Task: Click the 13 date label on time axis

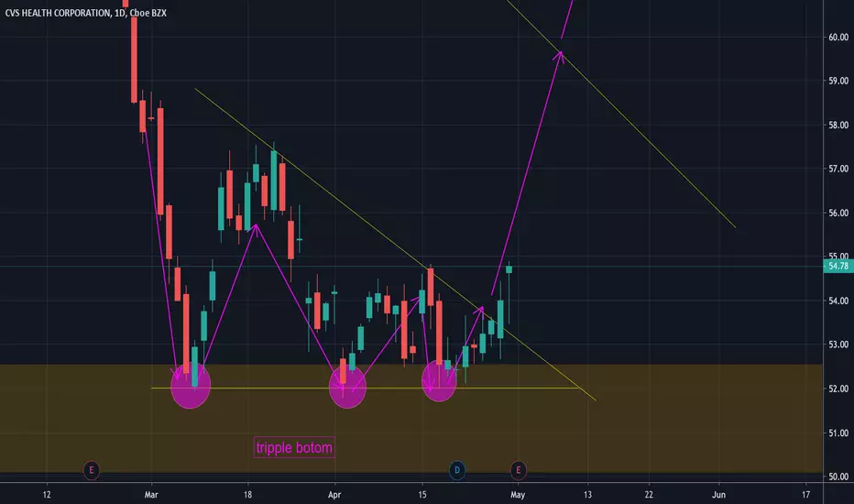Action: [x=587, y=495]
